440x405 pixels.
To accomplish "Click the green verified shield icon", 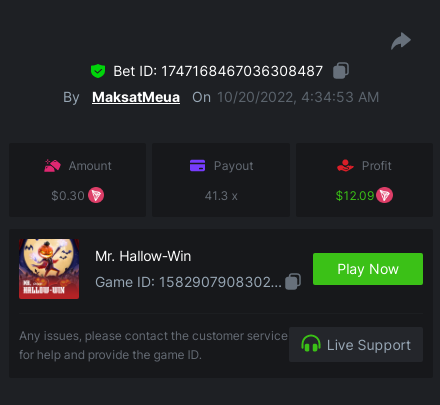I will (98, 71).
